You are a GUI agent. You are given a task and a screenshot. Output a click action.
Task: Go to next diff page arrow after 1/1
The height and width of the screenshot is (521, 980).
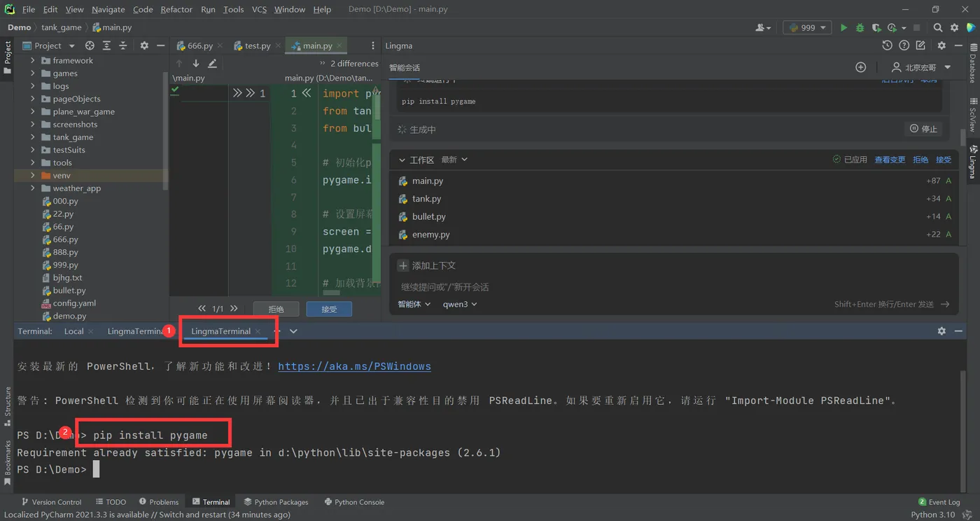pos(234,308)
